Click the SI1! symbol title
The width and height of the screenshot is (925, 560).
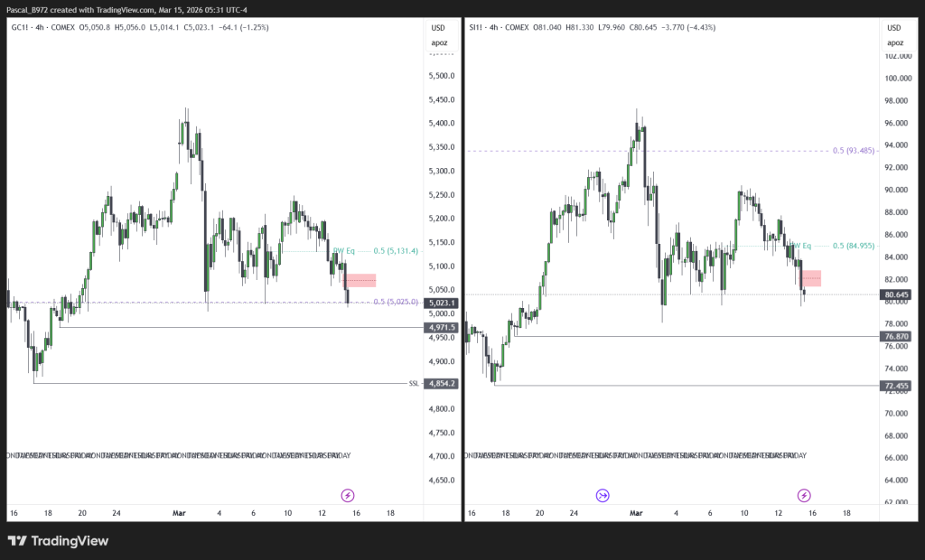coord(475,27)
